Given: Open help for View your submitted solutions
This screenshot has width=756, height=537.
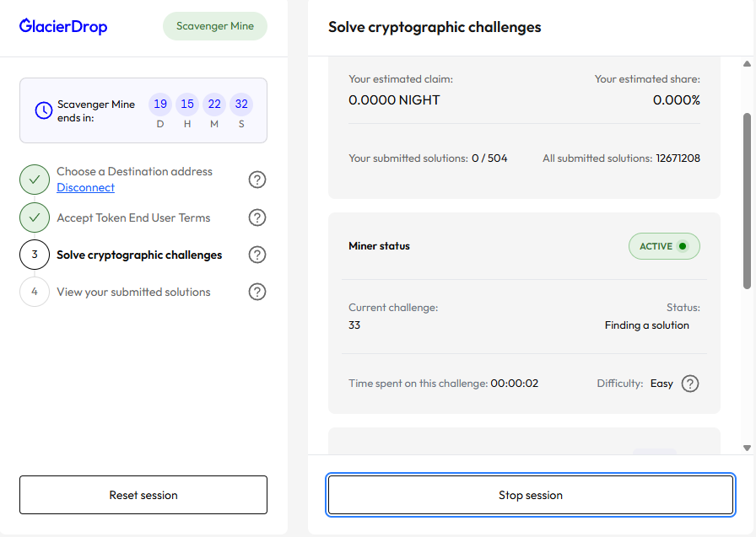Looking at the screenshot, I should [257, 292].
